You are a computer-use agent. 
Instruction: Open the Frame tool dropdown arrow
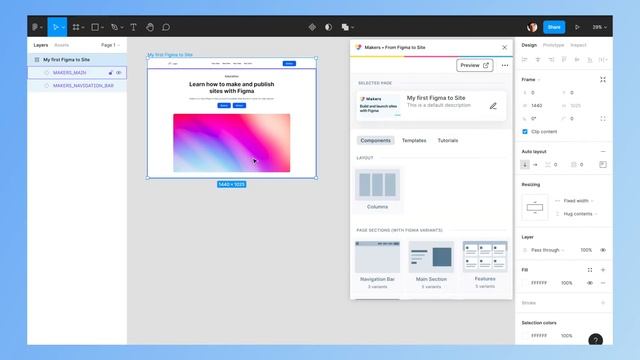coord(83,27)
